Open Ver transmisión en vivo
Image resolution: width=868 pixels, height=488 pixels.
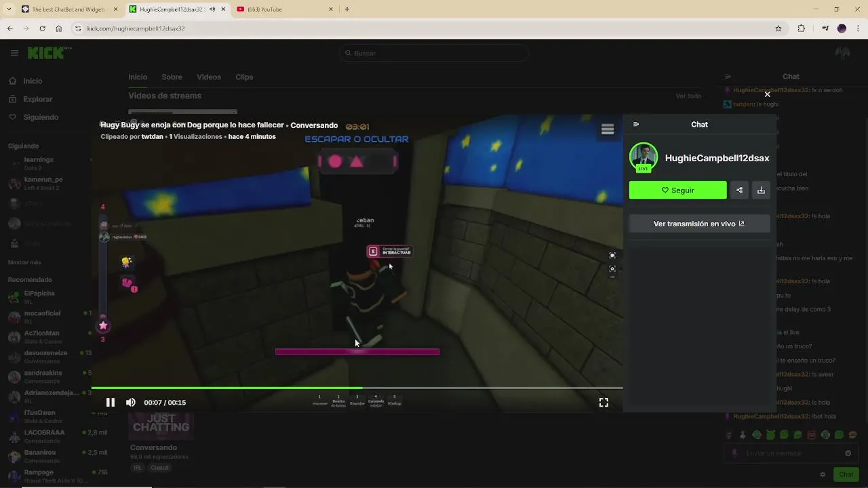(x=699, y=224)
